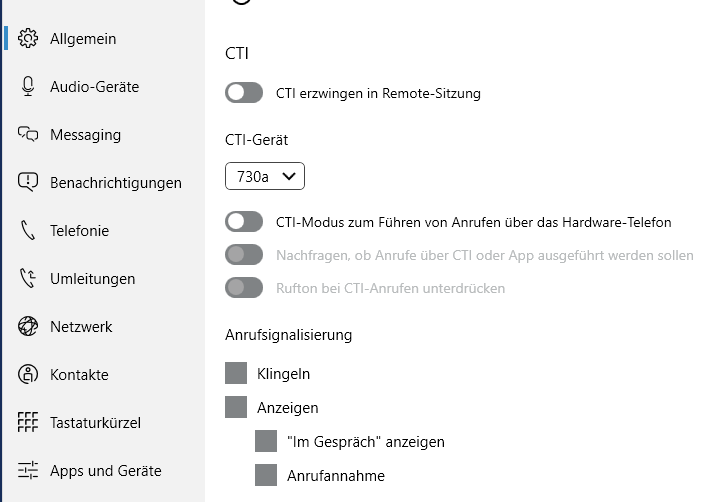Click the Apps und Geräte sliders icon
This screenshot has height=502, width=716.
coord(28,470)
